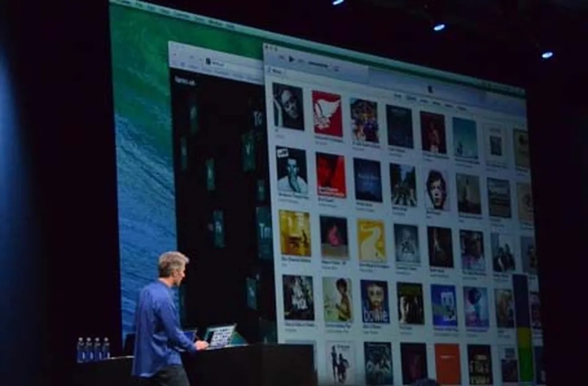Open the black-and-white sunglasses portrait album, top-left
The height and width of the screenshot is (386, 588).
tap(288, 106)
